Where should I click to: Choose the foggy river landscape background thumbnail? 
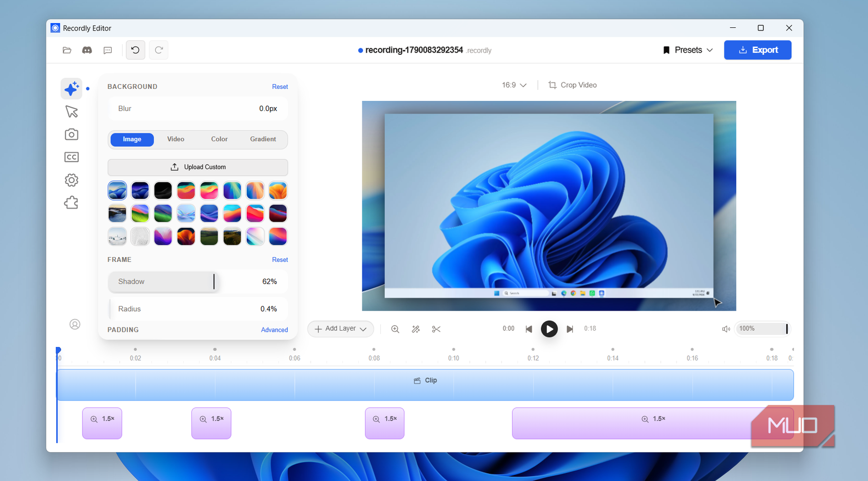117,213
